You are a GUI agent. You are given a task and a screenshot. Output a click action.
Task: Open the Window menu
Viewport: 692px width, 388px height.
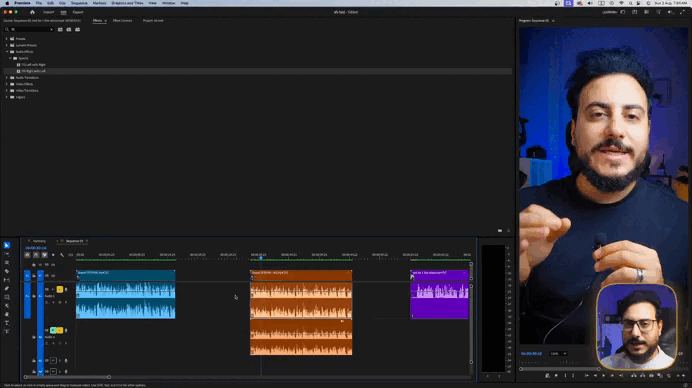(168, 3)
